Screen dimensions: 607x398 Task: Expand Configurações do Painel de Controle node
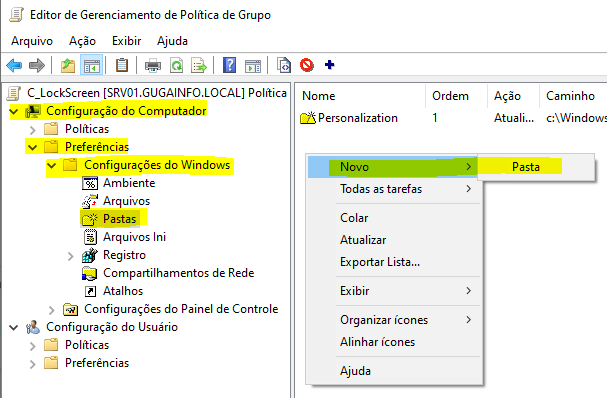click(52, 310)
